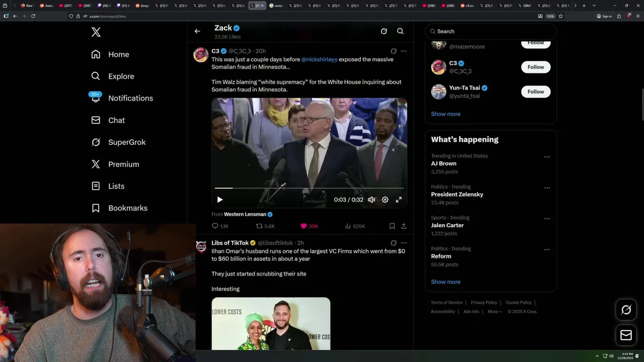Screen dimensions: 644x362
Task: Open Premium from the sidebar
Action: click(115, 164)
